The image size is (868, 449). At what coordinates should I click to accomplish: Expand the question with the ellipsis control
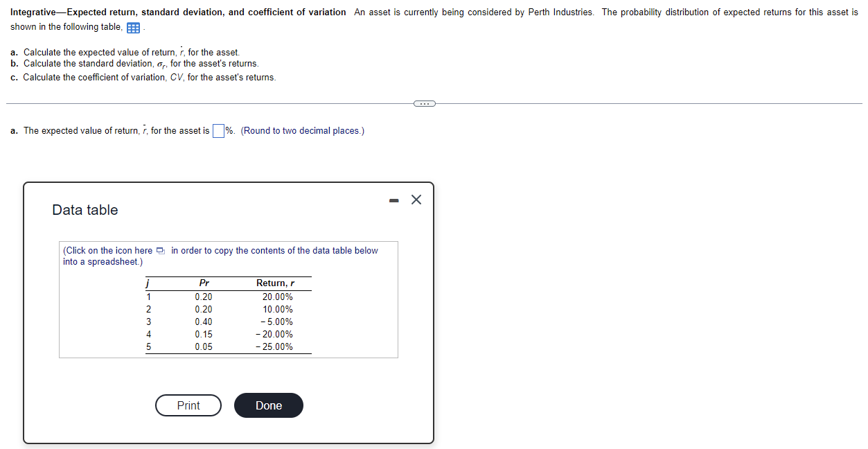pyautogui.click(x=425, y=103)
